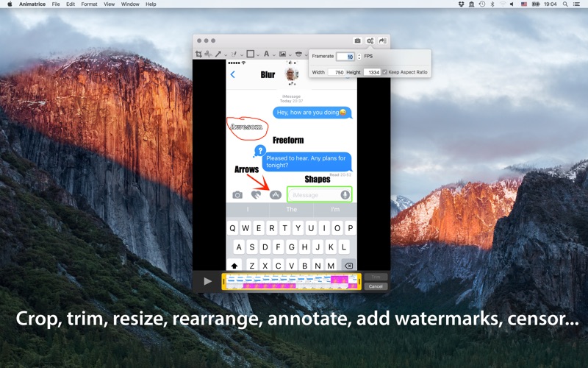Click the Bluetooth menu bar icon
The image size is (588, 368).
point(492,4)
